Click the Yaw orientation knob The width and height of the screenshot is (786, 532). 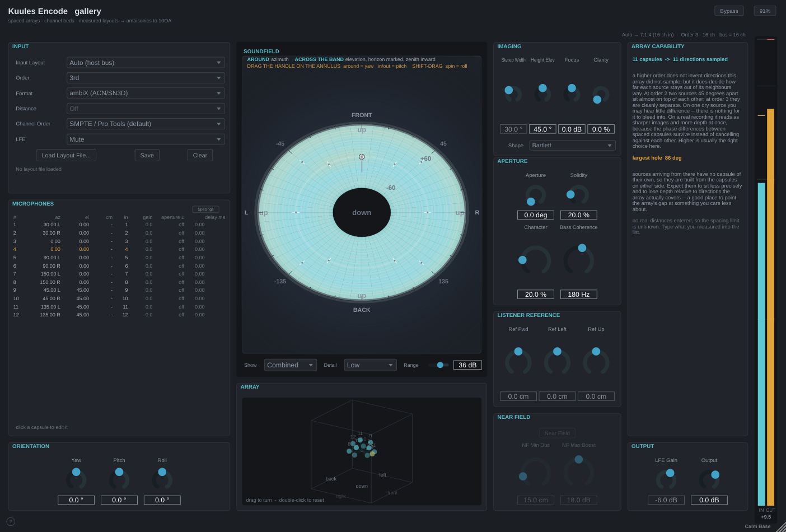click(76, 479)
